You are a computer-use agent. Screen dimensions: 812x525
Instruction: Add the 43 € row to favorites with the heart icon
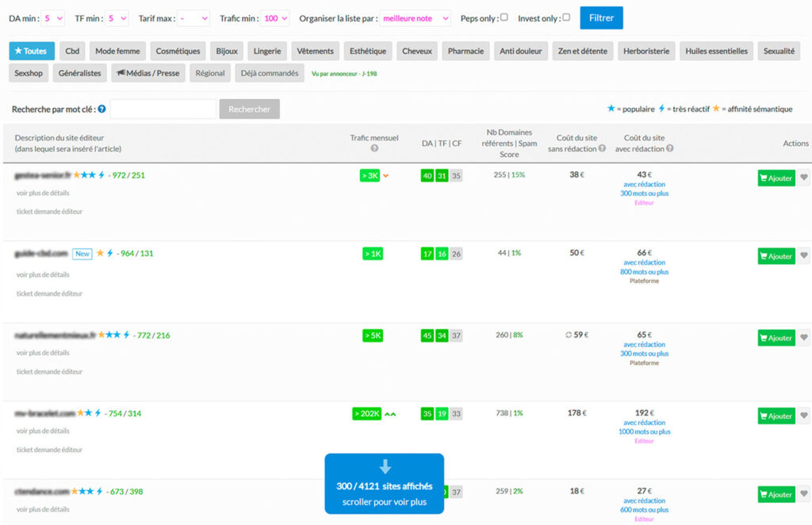804,178
